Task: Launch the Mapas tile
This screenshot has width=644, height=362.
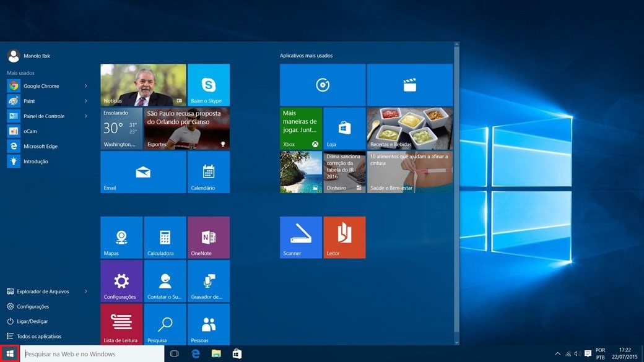Action: point(121,238)
